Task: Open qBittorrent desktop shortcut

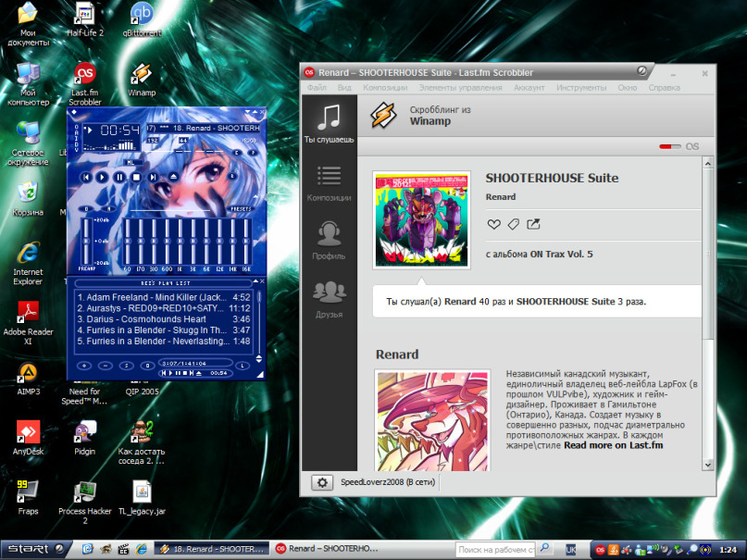Action: (x=142, y=20)
